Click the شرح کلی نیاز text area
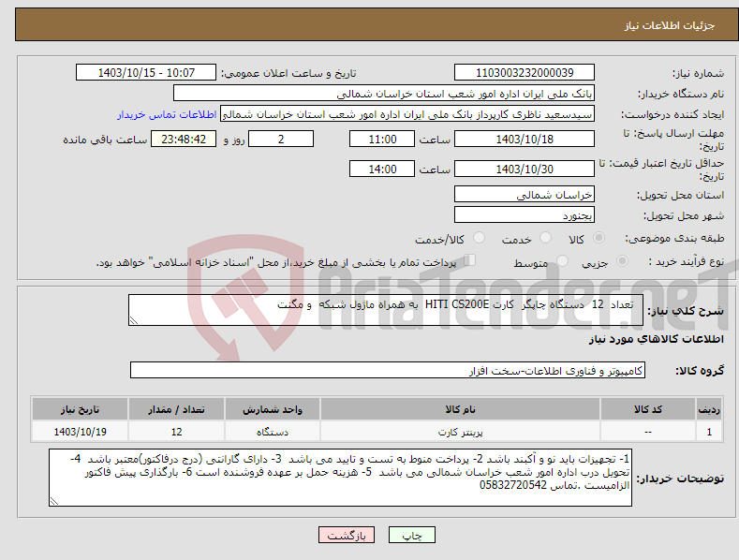 [386, 310]
